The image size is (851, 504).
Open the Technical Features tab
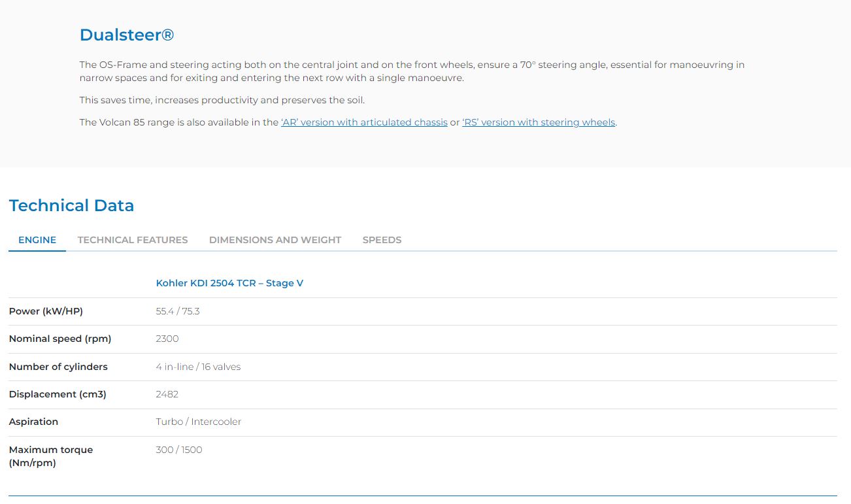tap(133, 240)
